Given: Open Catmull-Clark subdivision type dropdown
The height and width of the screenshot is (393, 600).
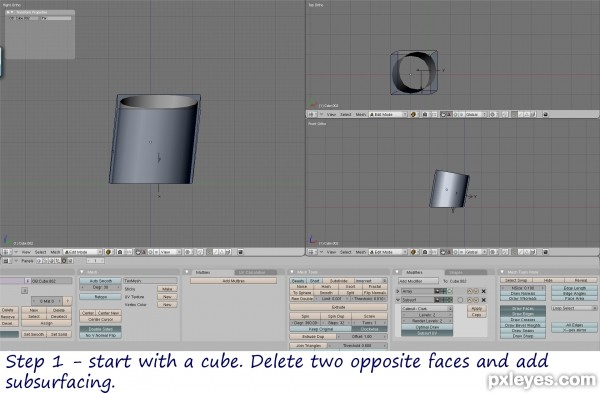Looking at the screenshot, I should tap(427, 308).
